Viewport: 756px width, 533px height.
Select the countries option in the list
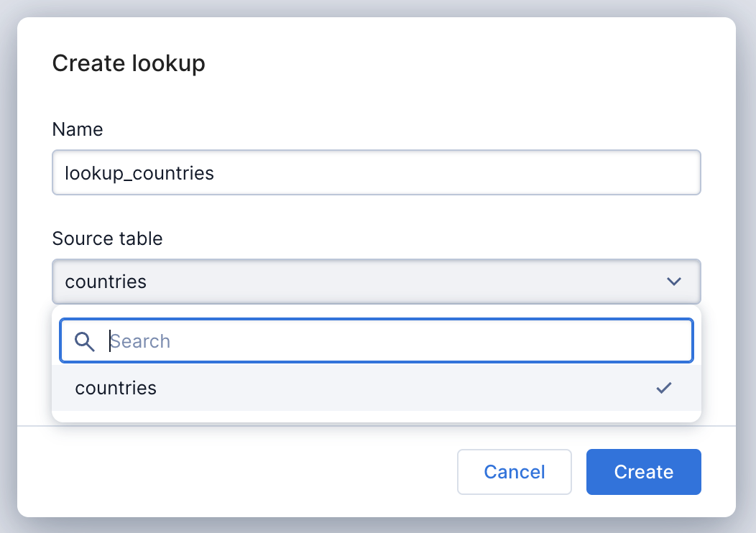[x=116, y=388]
